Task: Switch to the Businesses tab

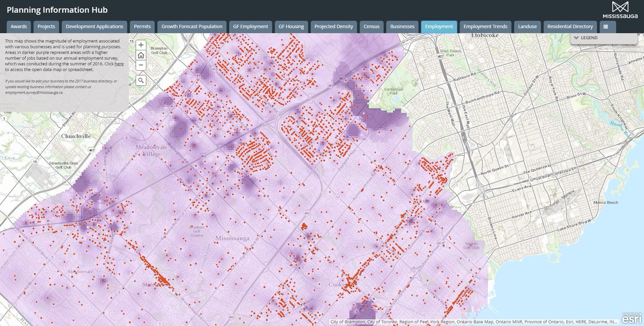Action: [402, 26]
